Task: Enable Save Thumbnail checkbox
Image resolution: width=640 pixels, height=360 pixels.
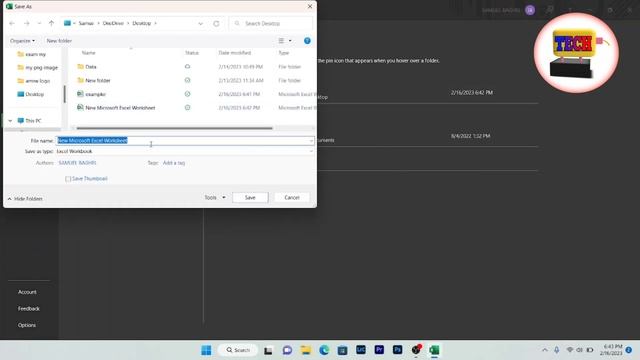Action: [68, 179]
